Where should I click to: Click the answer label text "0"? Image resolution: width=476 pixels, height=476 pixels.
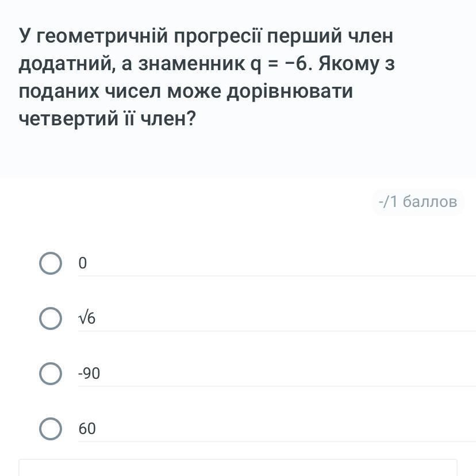click(82, 263)
